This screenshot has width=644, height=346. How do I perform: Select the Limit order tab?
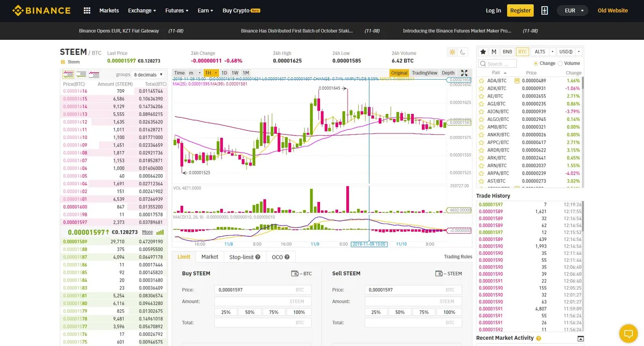coord(184,257)
